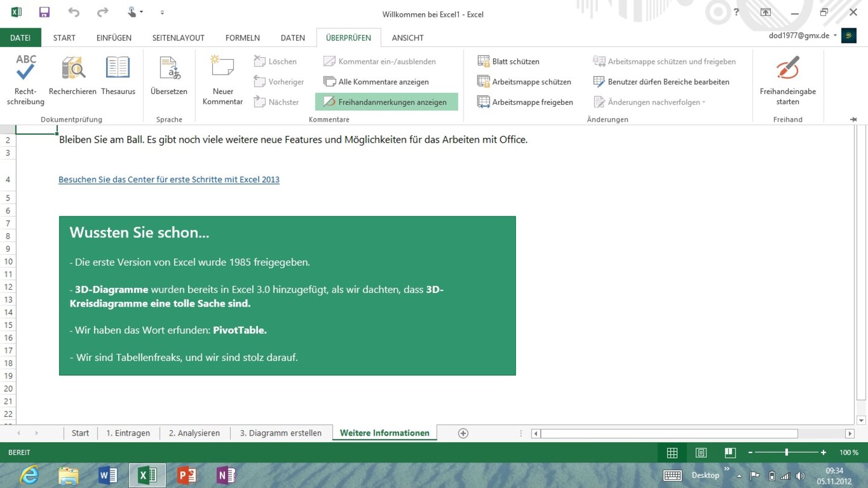Go to Nächster comment

[x=276, y=102]
